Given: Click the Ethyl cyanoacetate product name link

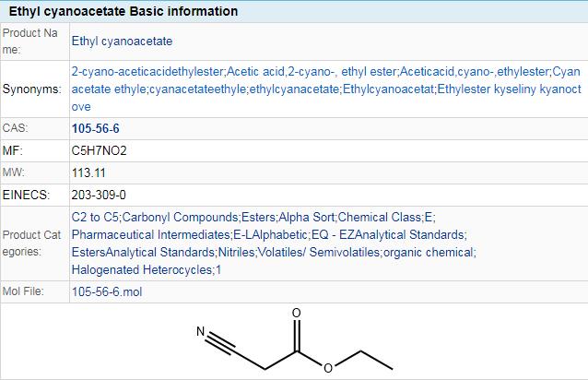Looking at the screenshot, I should [121, 42].
